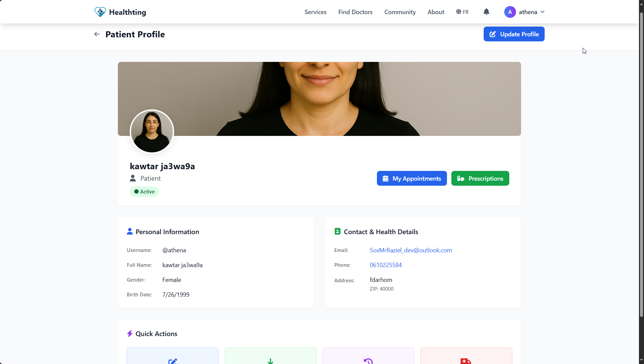Expand the athena user menu chevron
This screenshot has height=364, width=644.
point(543,12)
